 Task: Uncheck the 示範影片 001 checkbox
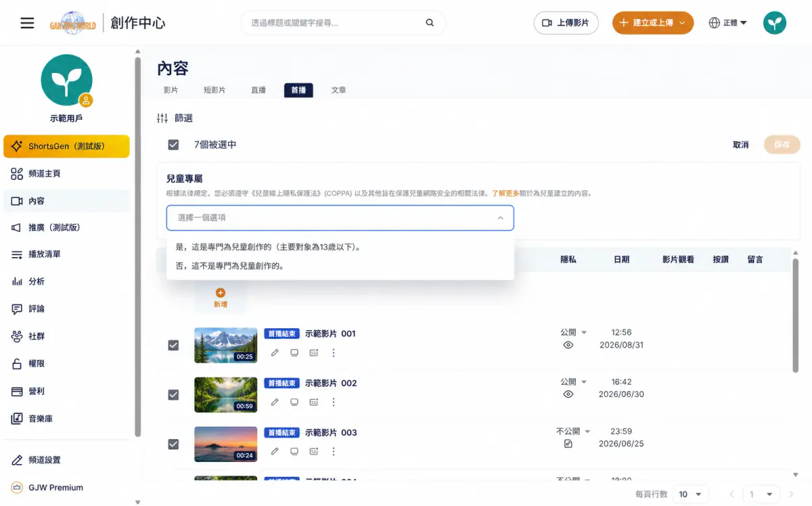pyautogui.click(x=173, y=345)
